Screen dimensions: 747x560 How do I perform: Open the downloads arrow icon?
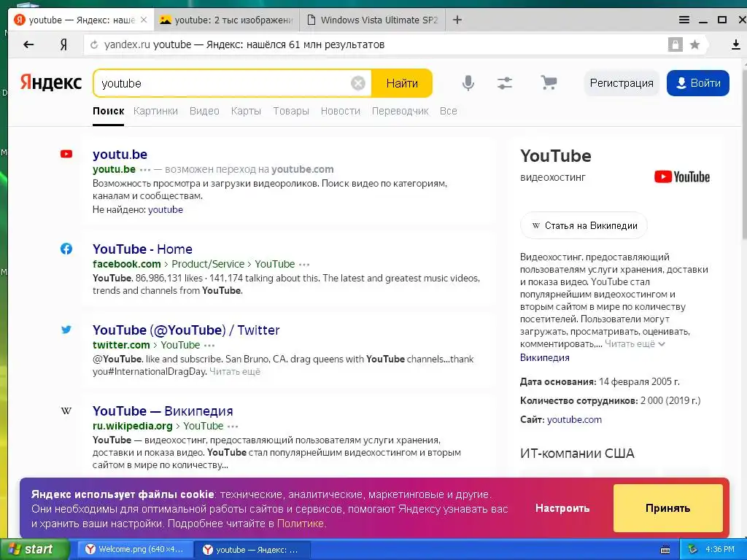pos(735,44)
